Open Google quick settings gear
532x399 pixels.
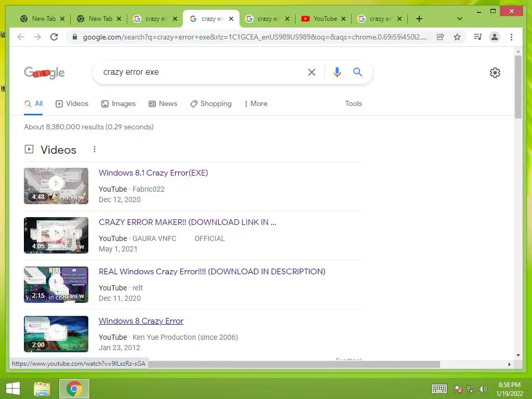coord(495,73)
